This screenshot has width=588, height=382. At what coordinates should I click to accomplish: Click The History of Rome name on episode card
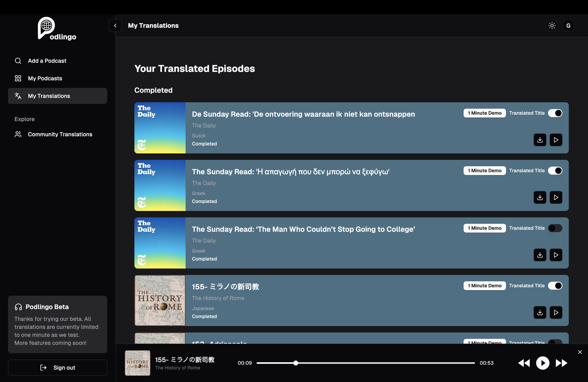[x=218, y=298]
